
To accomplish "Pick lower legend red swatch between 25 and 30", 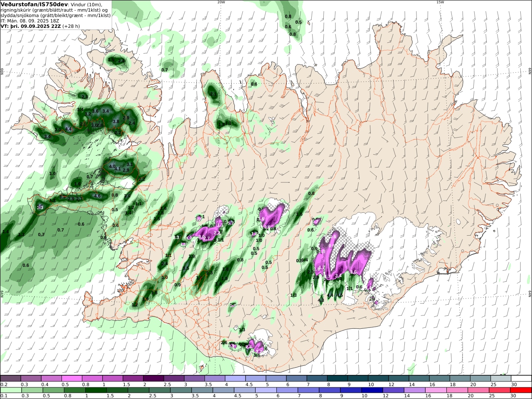I will tap(499, 390).
